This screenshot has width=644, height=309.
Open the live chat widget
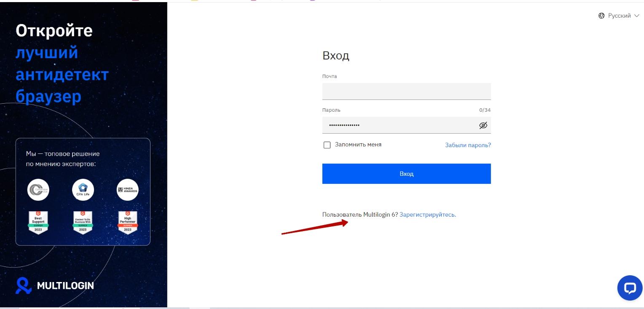click(630, 288)
